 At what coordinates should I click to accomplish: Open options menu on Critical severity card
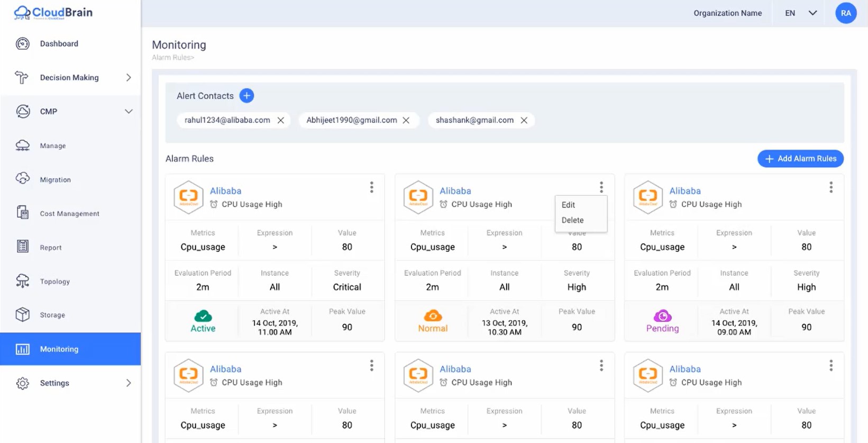click(372, 187)
